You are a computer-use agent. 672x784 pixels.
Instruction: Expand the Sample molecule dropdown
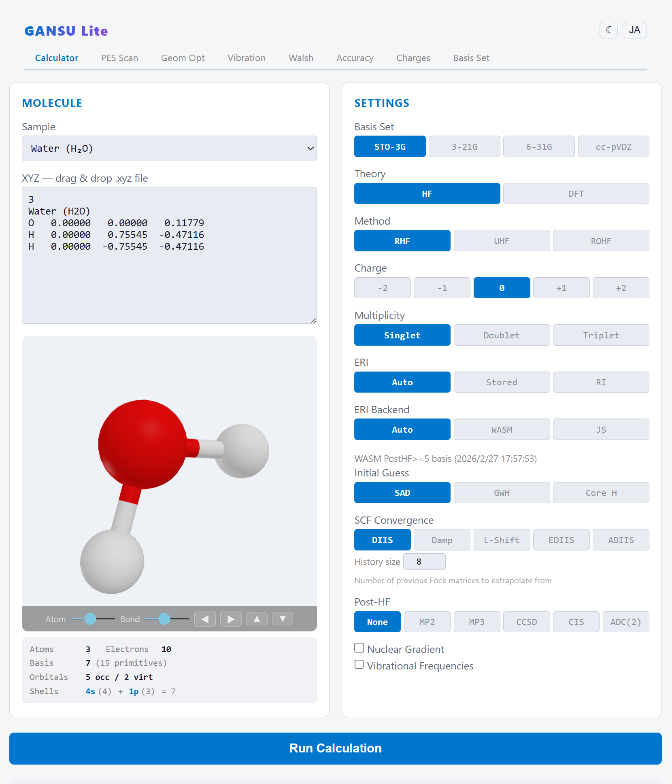coord(169,149)
